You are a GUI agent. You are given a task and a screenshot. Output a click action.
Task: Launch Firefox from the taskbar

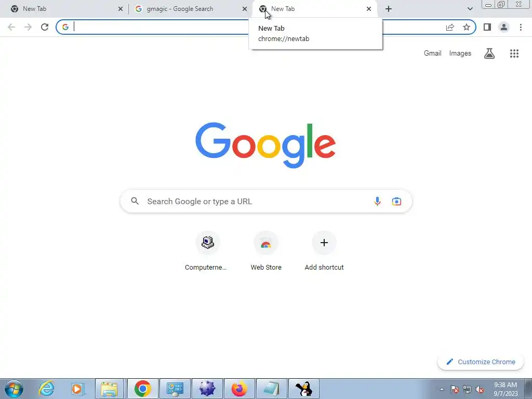239,389
